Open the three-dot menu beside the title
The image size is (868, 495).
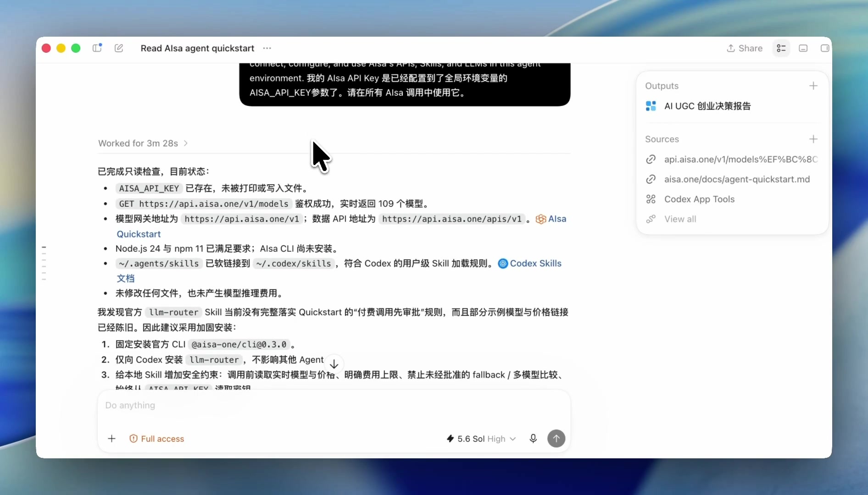(x=267, y=48)
